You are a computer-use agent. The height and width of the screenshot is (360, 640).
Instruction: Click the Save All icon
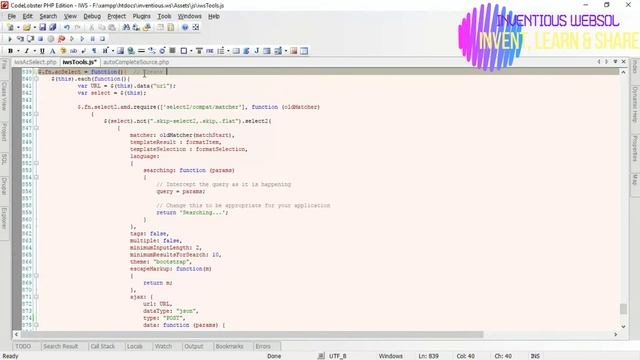pos(53,27)
